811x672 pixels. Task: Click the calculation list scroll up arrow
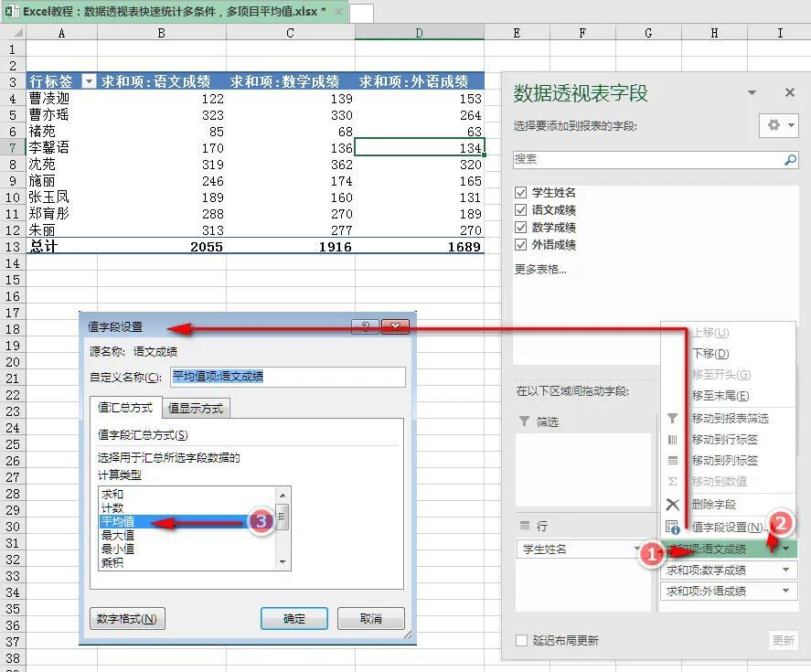coord(283,495)
